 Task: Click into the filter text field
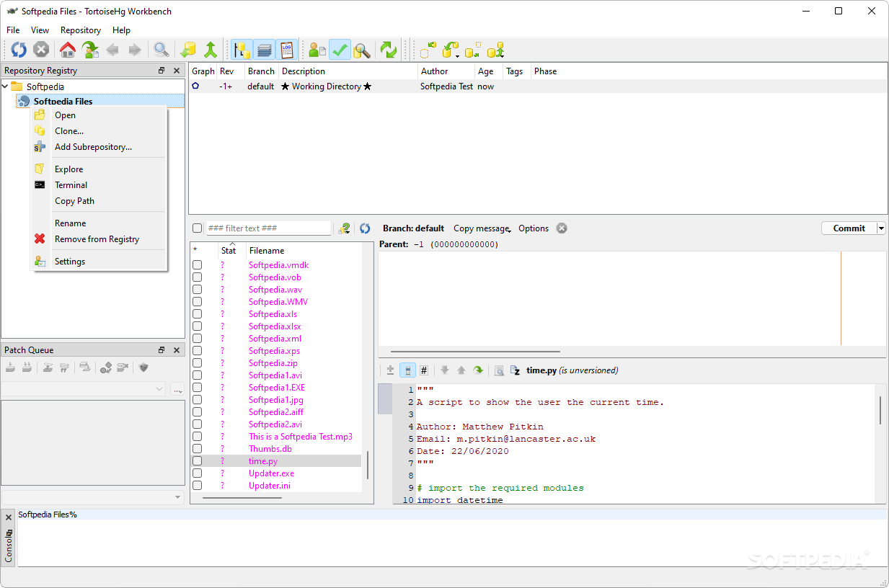267,228
